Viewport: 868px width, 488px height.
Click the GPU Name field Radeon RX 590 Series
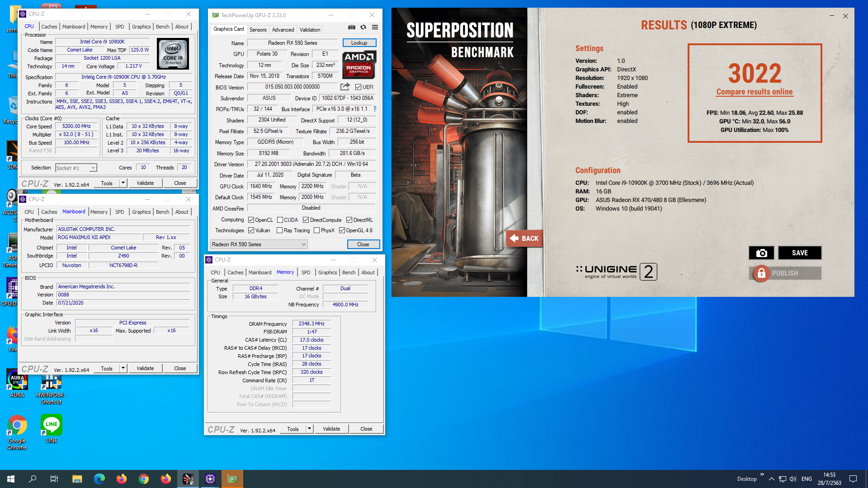[292, 43]
